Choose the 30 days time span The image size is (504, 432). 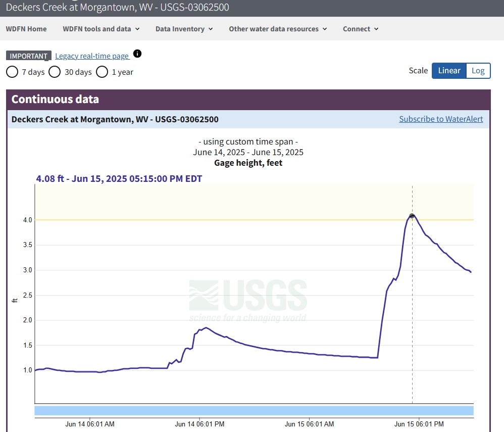[55, 72]
